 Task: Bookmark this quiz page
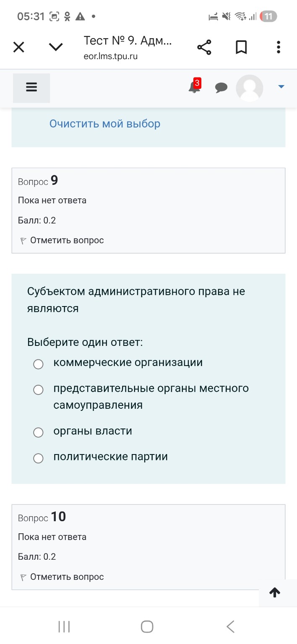click(x=241, y=47)
